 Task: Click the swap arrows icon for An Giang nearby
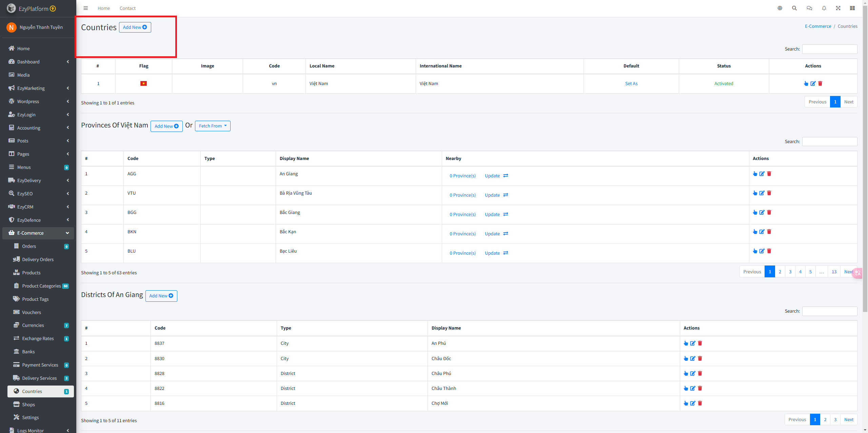[506, 176]
